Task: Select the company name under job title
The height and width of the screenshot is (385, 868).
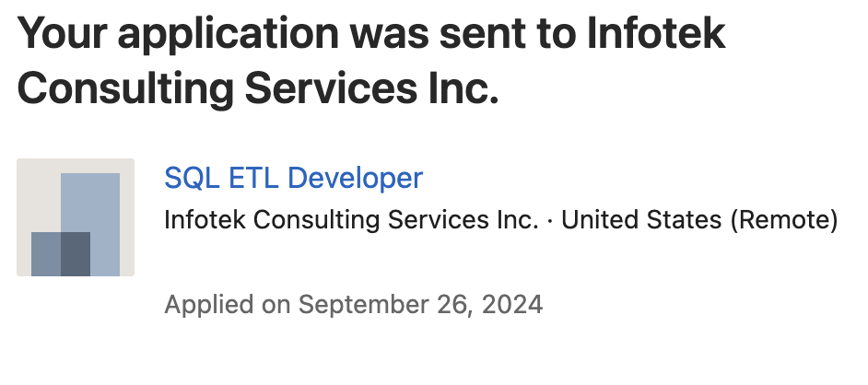Action: click(351, 220)
